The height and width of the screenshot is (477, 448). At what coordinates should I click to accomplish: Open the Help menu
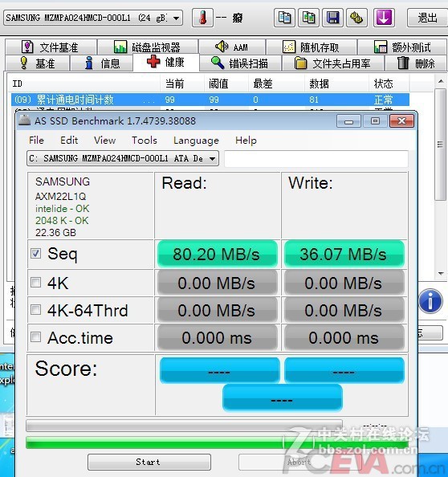(x=246, y=141)
